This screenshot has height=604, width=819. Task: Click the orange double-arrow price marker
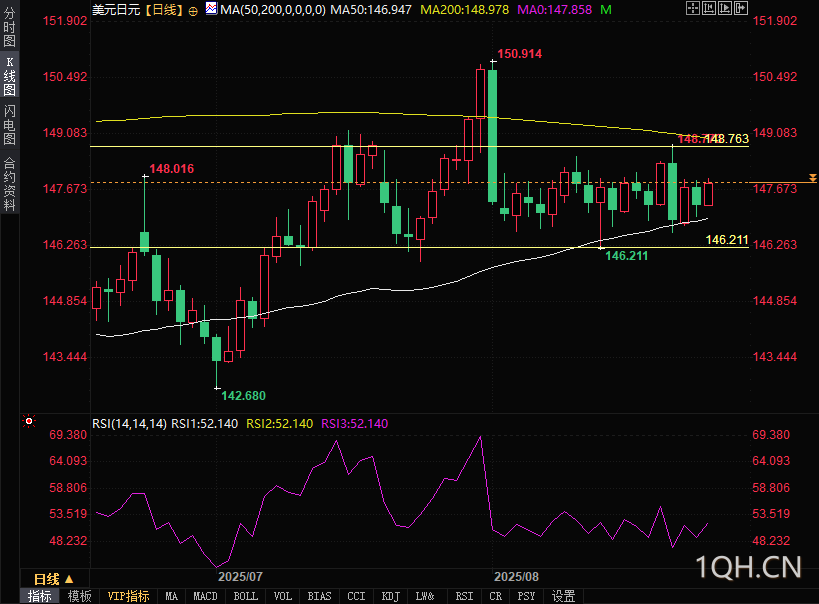click(x=811, y=176)
